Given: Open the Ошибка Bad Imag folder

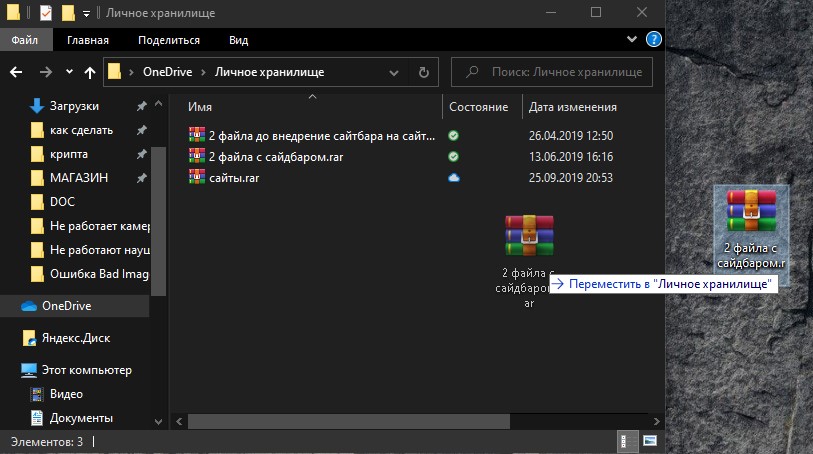Looking at the screenshot, I should click(x=89, y=274).
